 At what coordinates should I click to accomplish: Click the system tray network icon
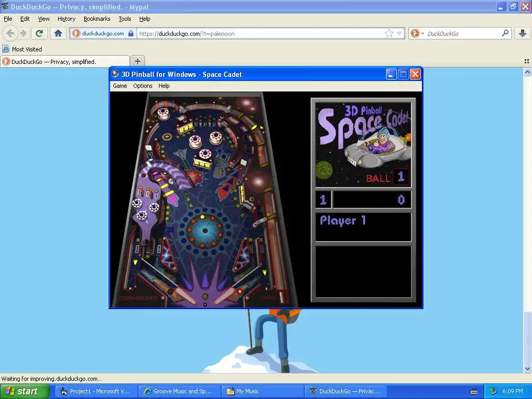point(493,391)
